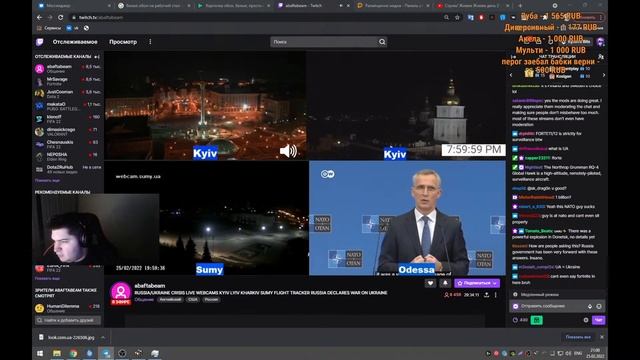Expand more followed channels via Показать еще
Viewport: 640px width, 360px height.
47,180
